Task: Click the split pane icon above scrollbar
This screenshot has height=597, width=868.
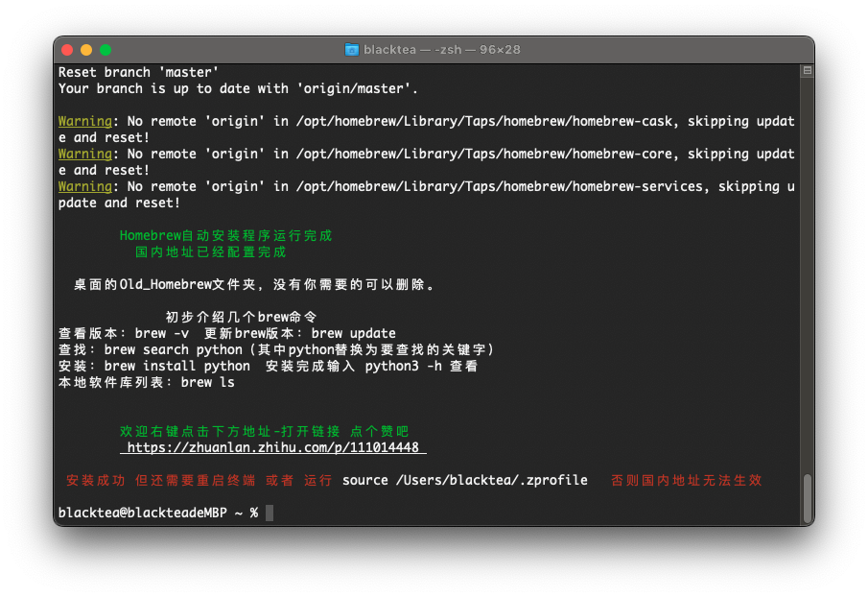Action: click(x=808, y=71)
